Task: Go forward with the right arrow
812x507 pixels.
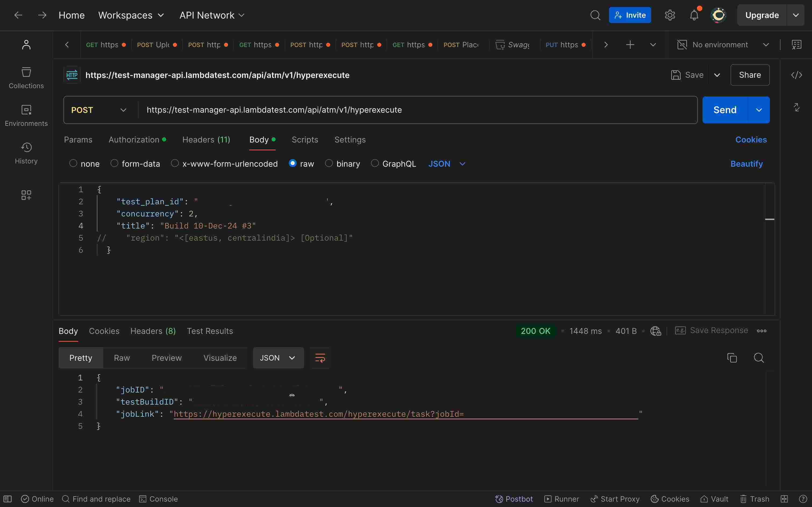Action: point(42,15)
